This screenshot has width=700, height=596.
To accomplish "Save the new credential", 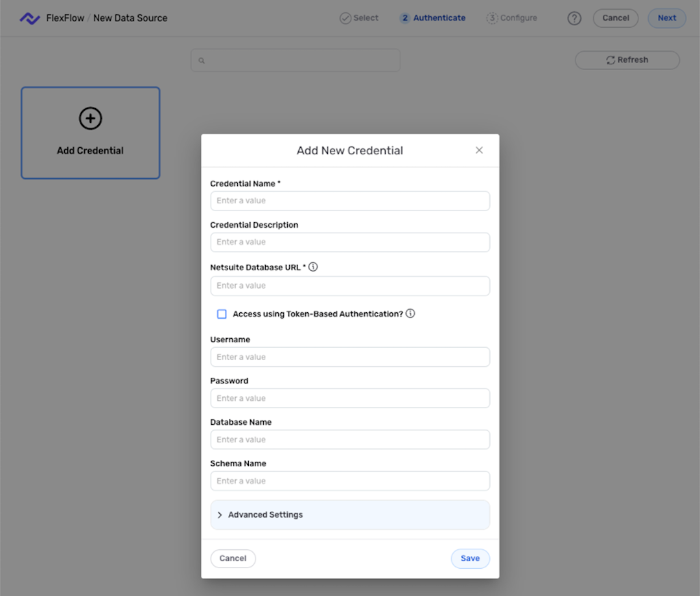I will tap(470, 558).
